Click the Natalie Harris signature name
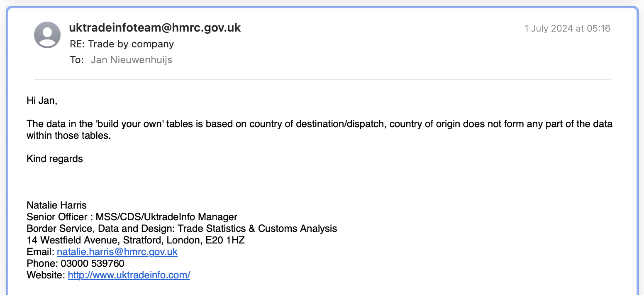 [x=56, y=205]
